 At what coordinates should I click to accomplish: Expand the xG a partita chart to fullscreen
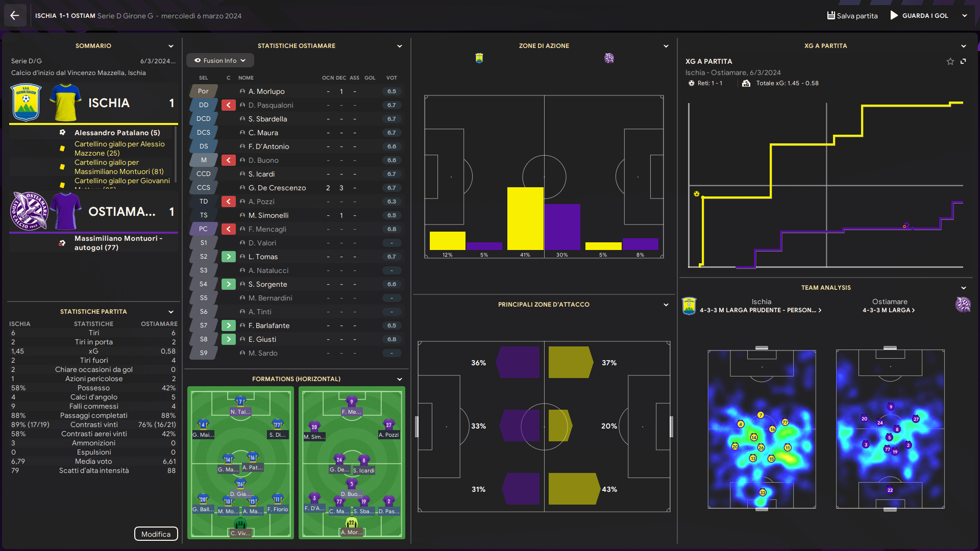(x=963, y=61)
